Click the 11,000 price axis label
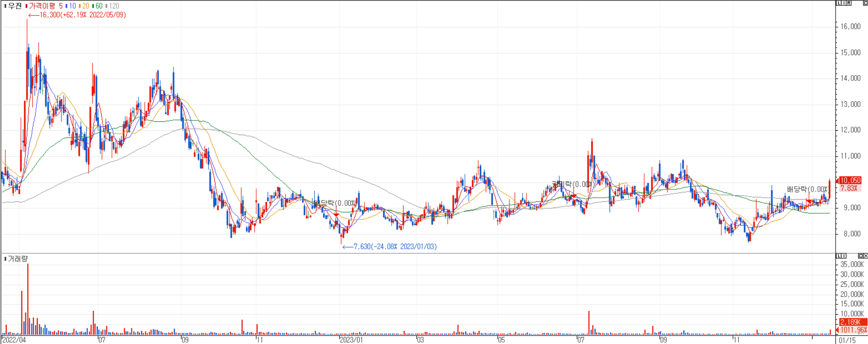The width and height of the screenshot is (868, 344). pyautogui.click(x=851, y=156)
